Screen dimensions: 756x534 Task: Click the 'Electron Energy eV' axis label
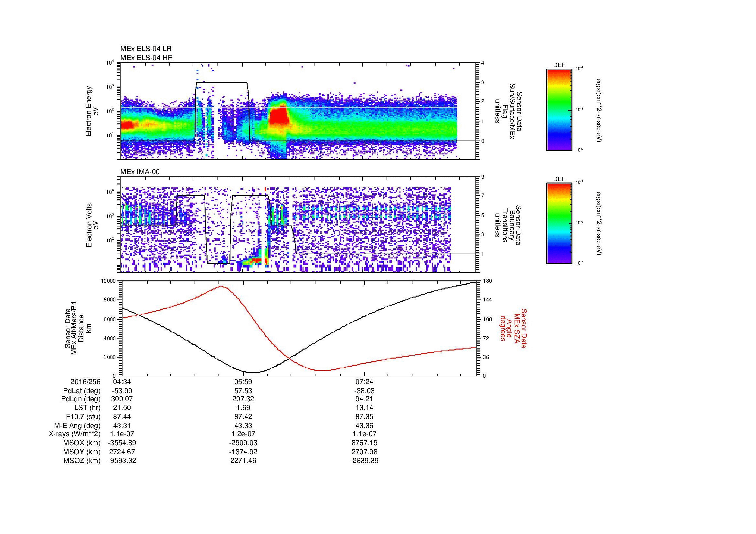(92, 111)
